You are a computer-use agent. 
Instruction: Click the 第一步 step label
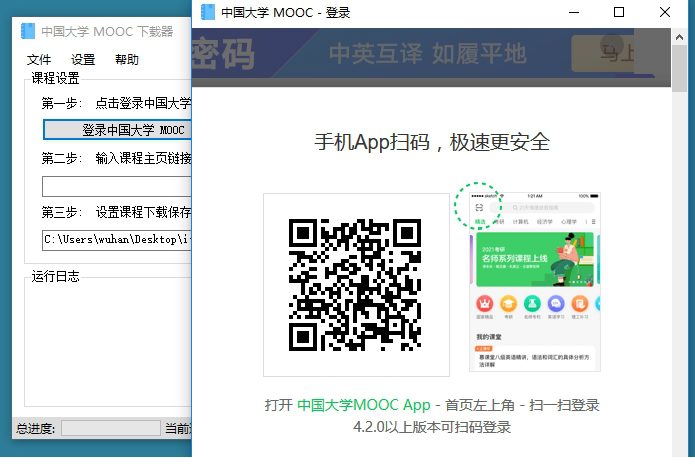click(62, 103)
